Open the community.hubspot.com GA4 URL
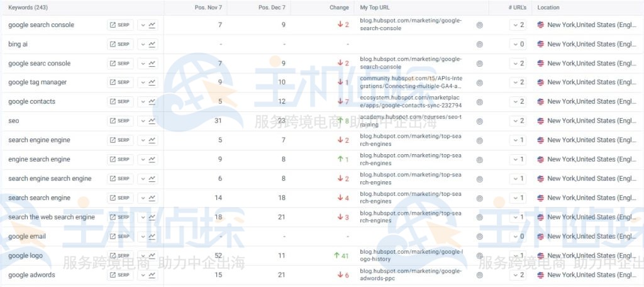The height and width of the screenshot is (287, 644). tap(411, 82)
